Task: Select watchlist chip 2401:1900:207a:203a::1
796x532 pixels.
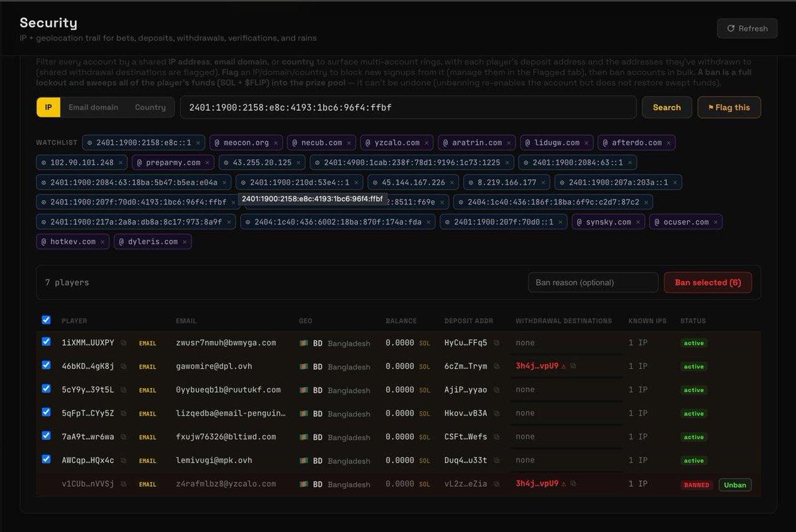Action: coord(618,182)
